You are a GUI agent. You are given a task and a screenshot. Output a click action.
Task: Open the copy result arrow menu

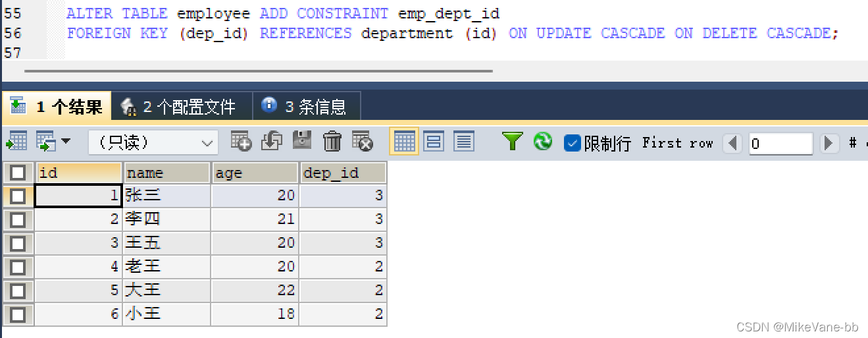click(x=65, y=142)
